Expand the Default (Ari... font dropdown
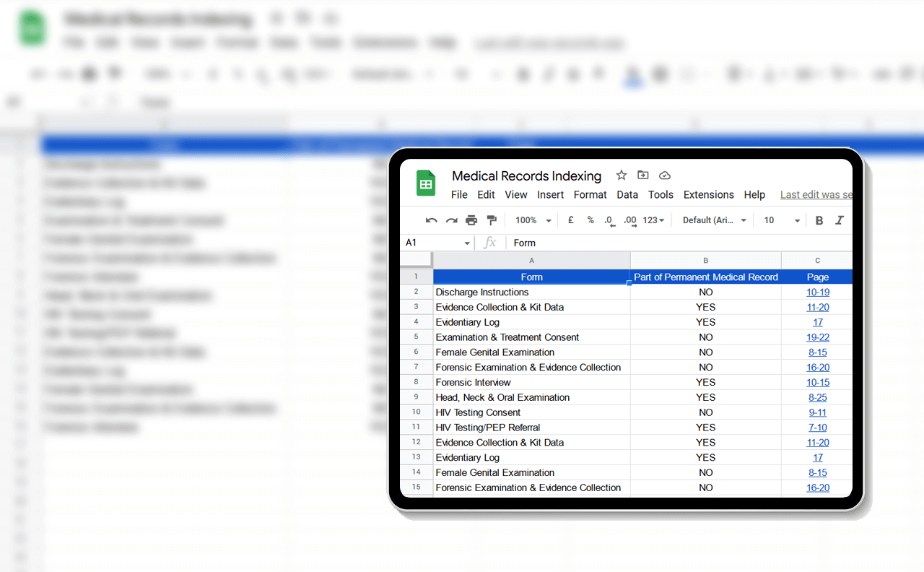 (x=715, y=220)
